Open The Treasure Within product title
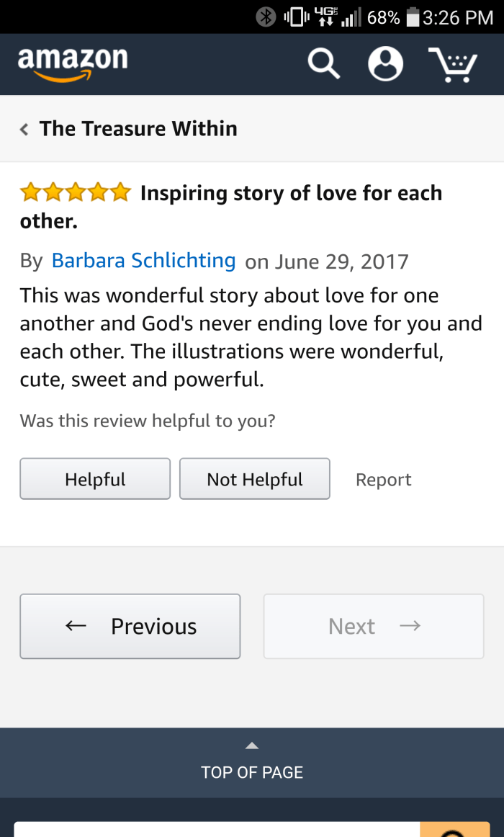Viewport: 504px width, 837px height. pyautogui.click(x=138, y=129)
